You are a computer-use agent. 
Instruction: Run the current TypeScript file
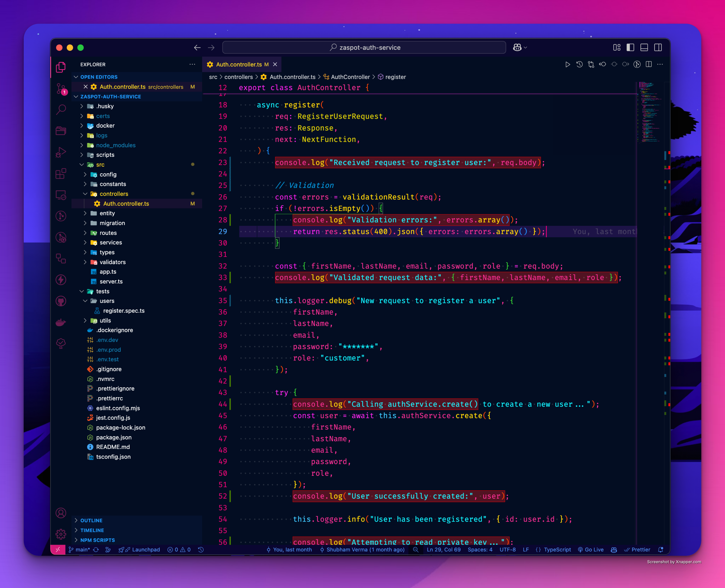click(x=568, y=64)
